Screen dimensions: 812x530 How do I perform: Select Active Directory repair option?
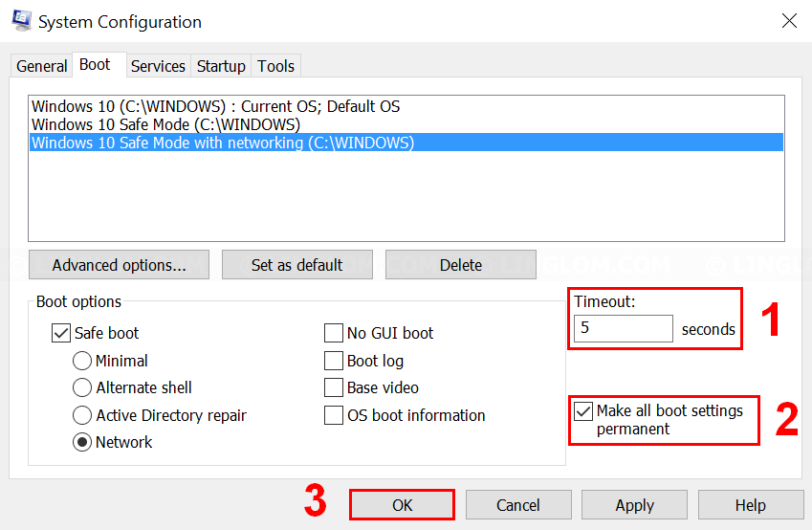[x=82, y=415]
